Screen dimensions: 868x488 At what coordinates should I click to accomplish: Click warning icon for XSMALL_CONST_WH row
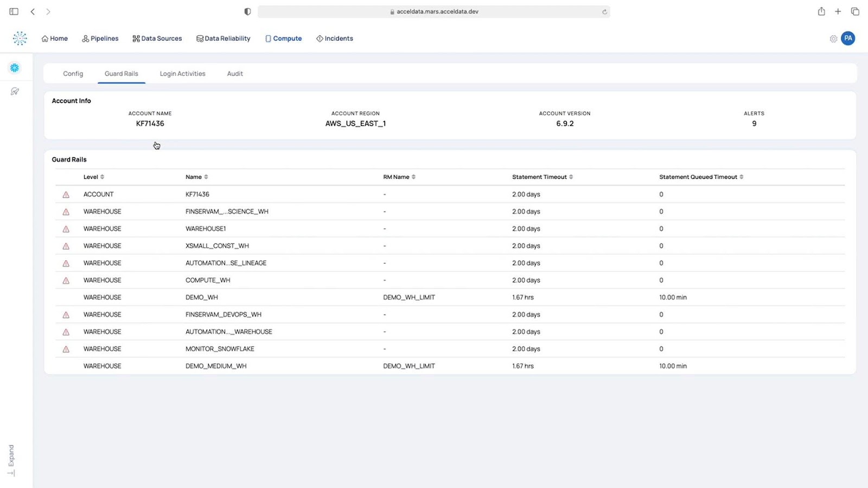click(x=66, y=246)
